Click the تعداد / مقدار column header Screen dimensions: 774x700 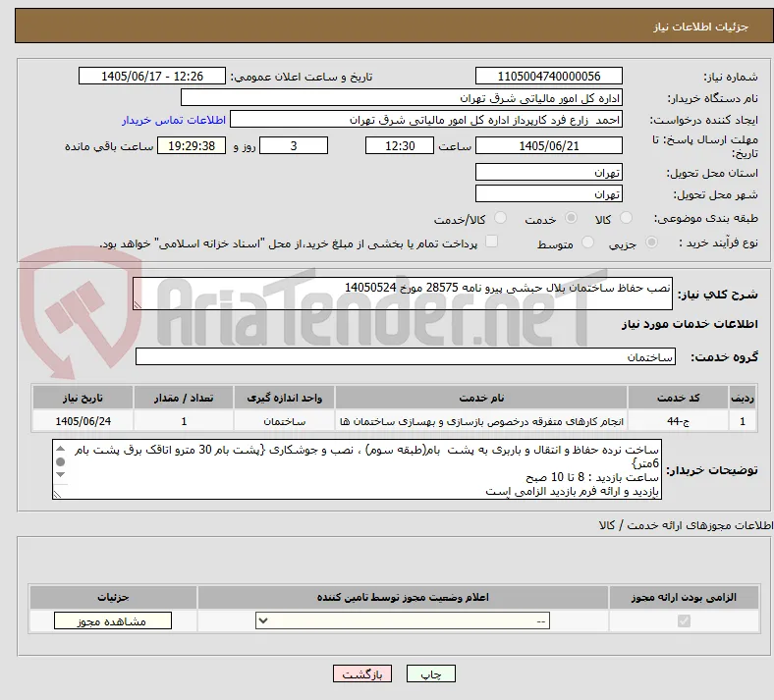coord(184,398)
